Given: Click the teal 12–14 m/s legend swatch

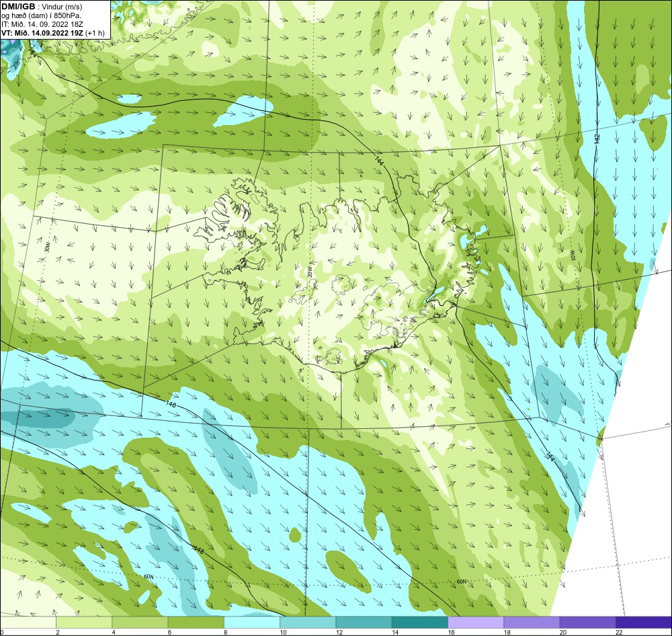Looking at the screenshot, I should 364,621.
